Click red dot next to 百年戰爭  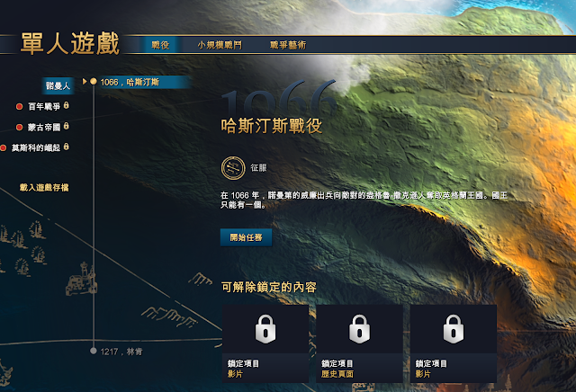(19, 107)
